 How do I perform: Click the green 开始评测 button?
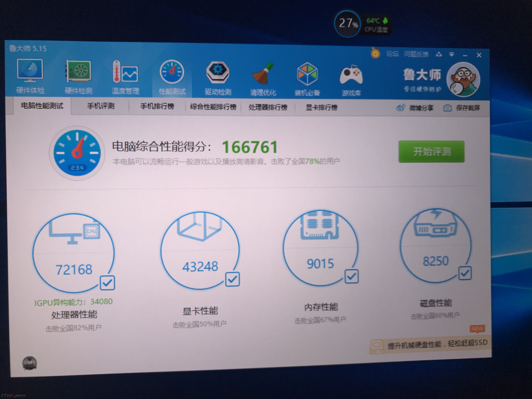click(431, 151)
